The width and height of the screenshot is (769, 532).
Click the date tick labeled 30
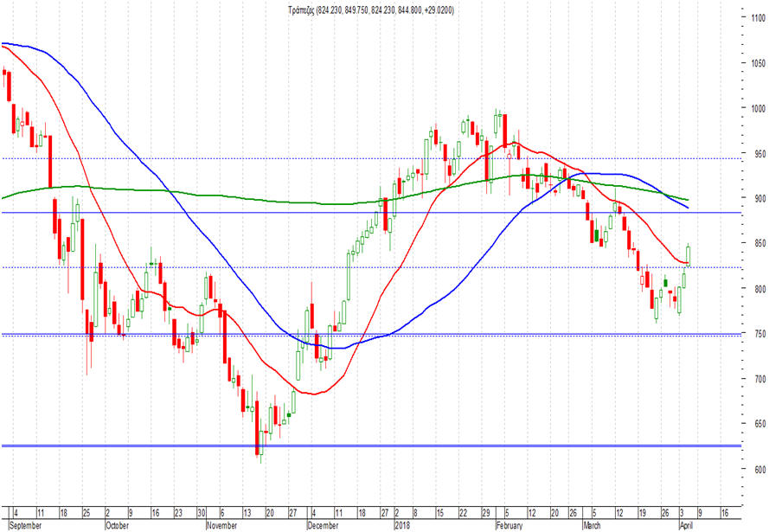(201, 513)
